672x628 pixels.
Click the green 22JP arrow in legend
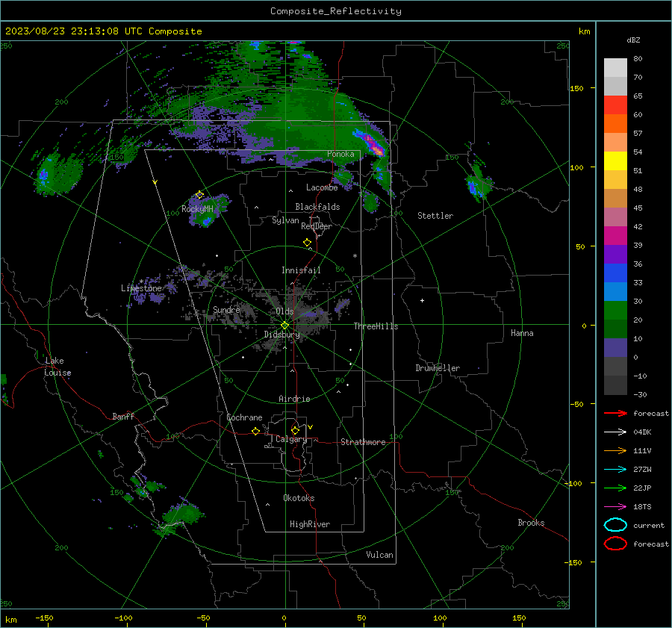pyautogui.click(x=615, y=488)
